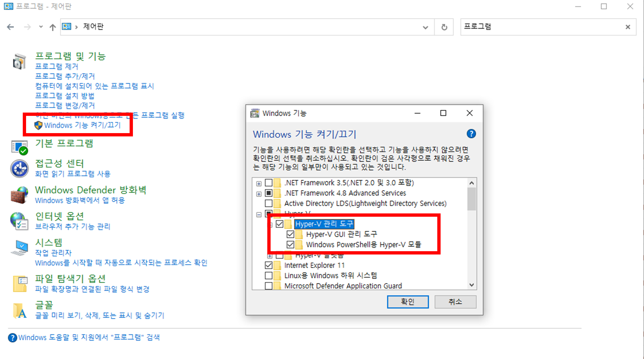Open 파일 확장명과 연결된 파일 형식 변경 link
Image resolution: width=644 pixels, height=359 pixels.
click(x=92, y=289)
